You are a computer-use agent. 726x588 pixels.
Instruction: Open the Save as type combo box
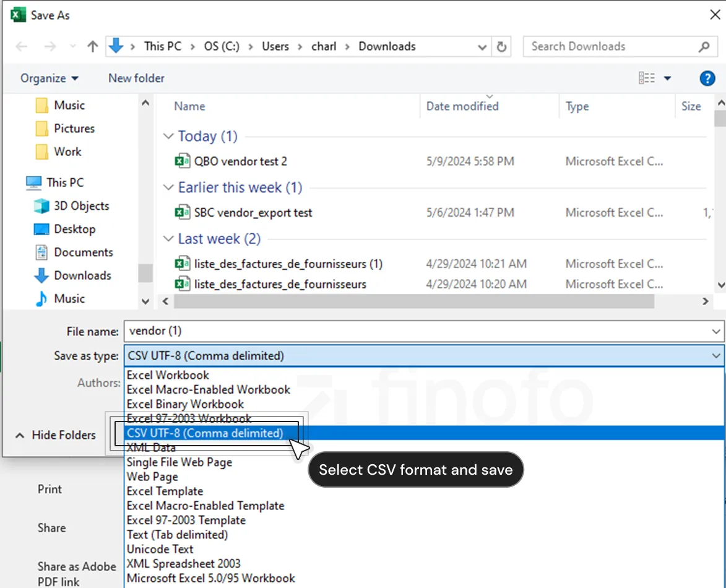[423, 355]
